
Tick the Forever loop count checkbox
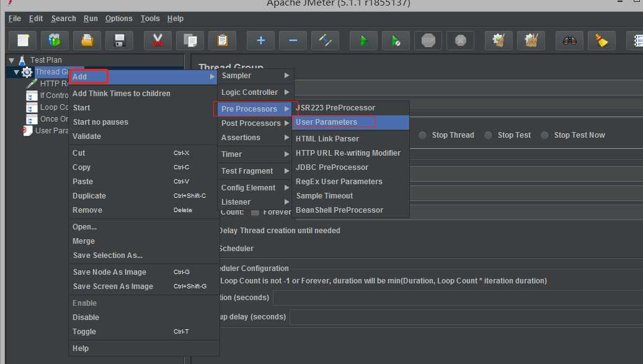pos(255,212)
